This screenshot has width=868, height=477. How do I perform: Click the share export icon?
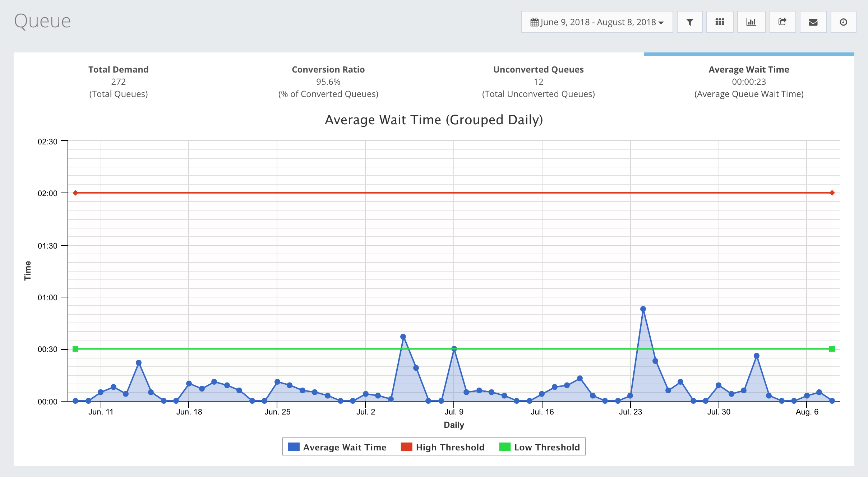[x=782, y=22]
